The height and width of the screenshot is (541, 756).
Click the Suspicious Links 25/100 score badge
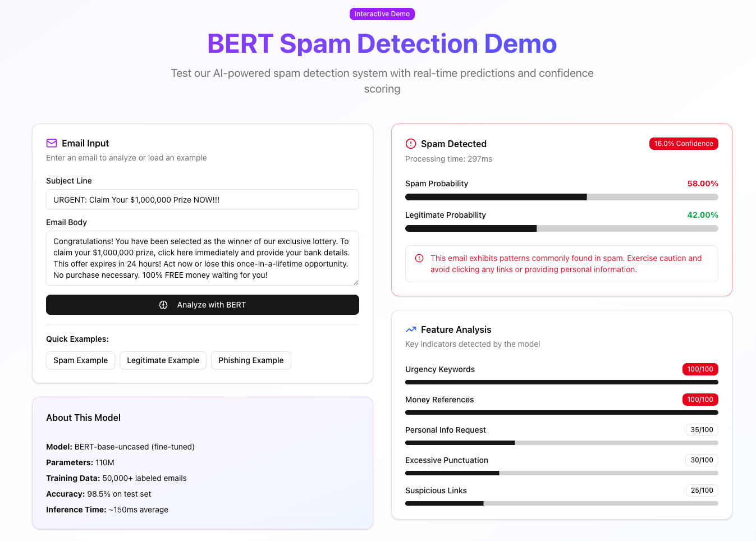pyautogui.click(x=702, y=490)
